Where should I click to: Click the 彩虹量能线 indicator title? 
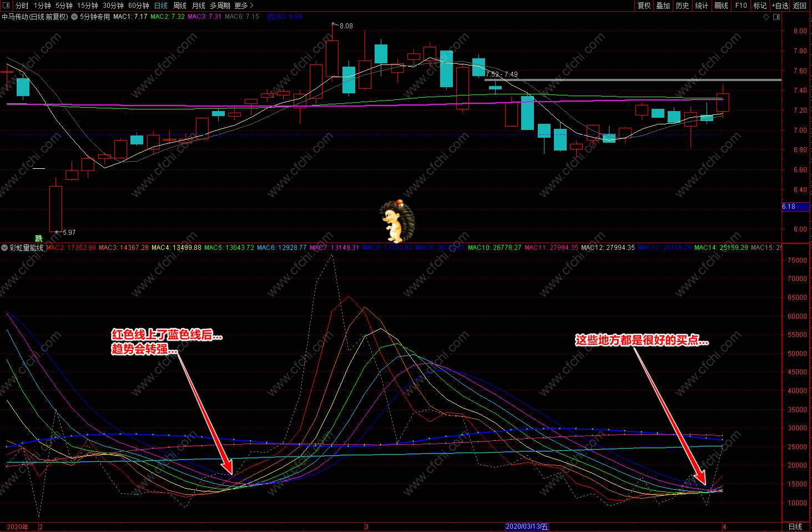[27, 248]
